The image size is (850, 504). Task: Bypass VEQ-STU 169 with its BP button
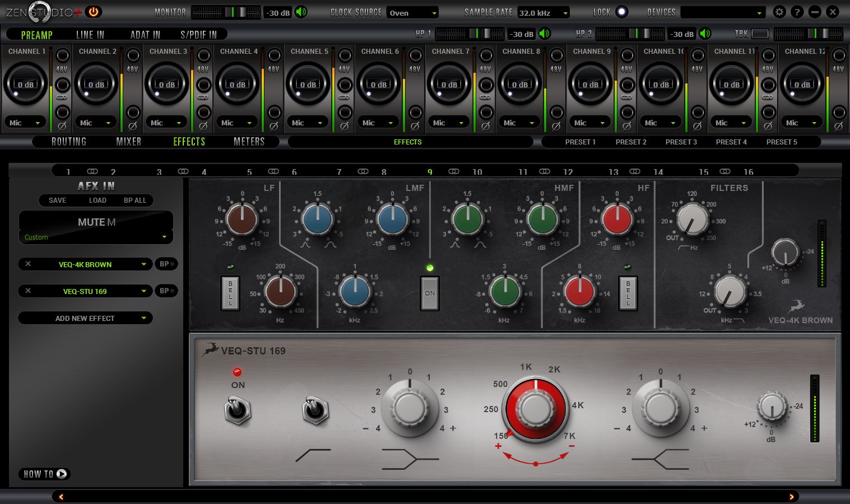[x=166, y=291]
